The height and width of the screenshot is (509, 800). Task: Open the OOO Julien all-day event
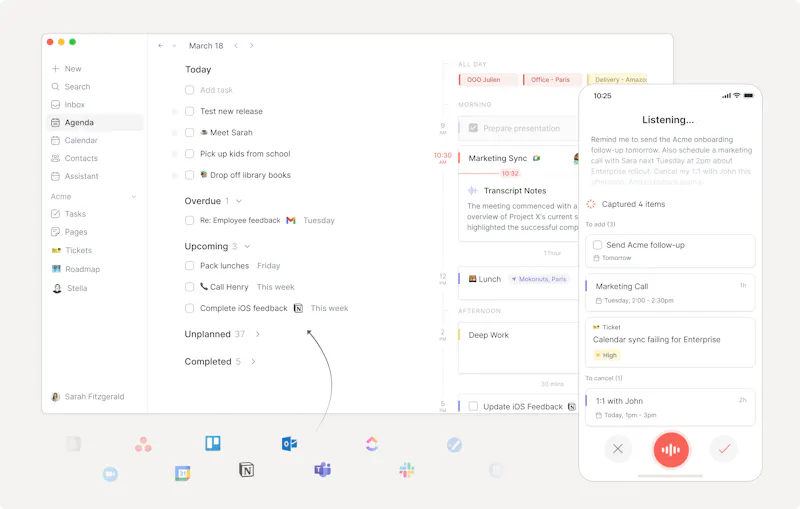(x=488, y=80)
